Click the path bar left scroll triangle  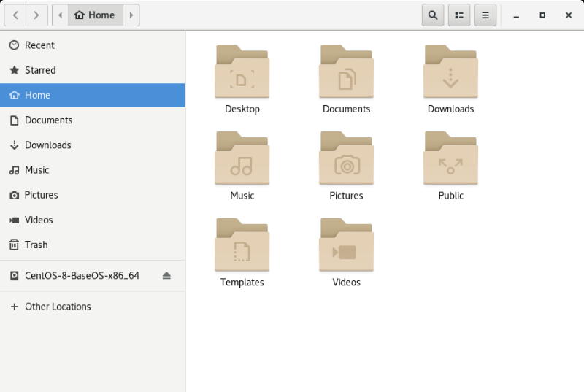tap(61, 15)
